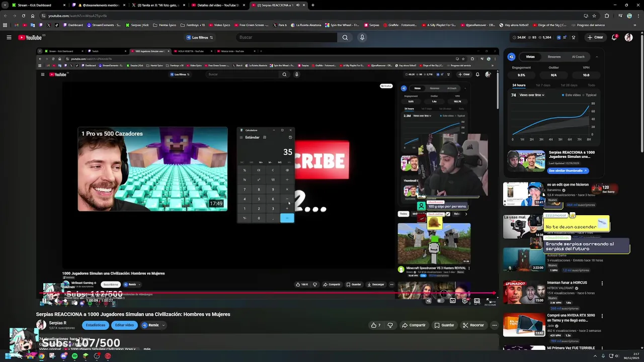Open the Crear menu
This screenshot has height=362, width=644.
click(x=595, y=37)
